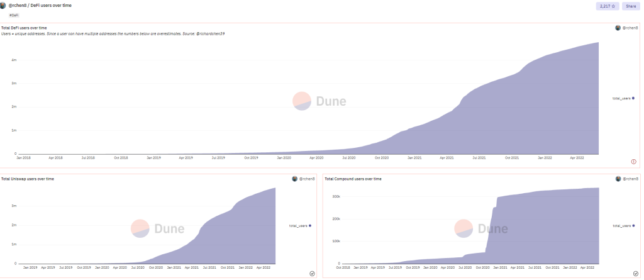Click the checkmark icon on Uniswap chart
The height and width of the screenshot is (280, 644).
(312, 273)
